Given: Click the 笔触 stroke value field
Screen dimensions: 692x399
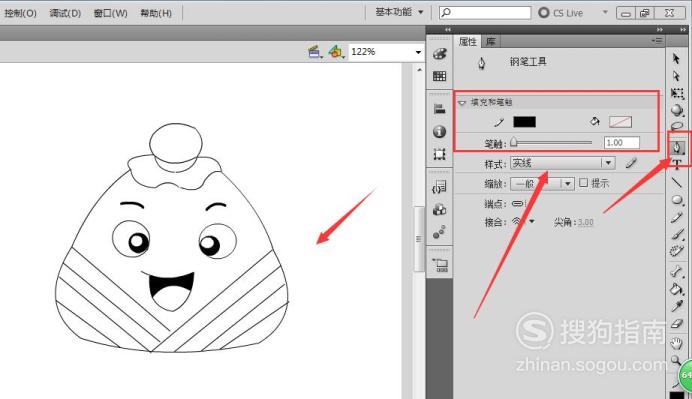Looking at the screenshot, I should pos(621,143).
